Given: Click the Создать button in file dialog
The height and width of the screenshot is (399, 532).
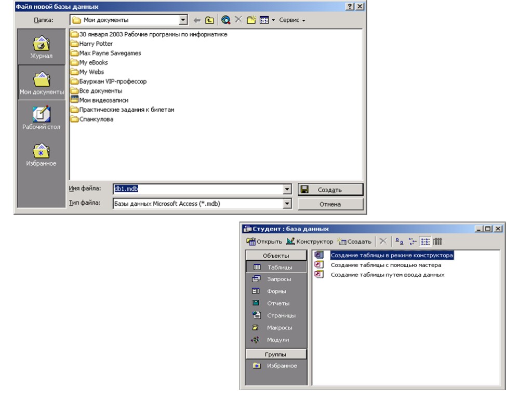Looking at the screenshot, I should (x=330, y=190).
